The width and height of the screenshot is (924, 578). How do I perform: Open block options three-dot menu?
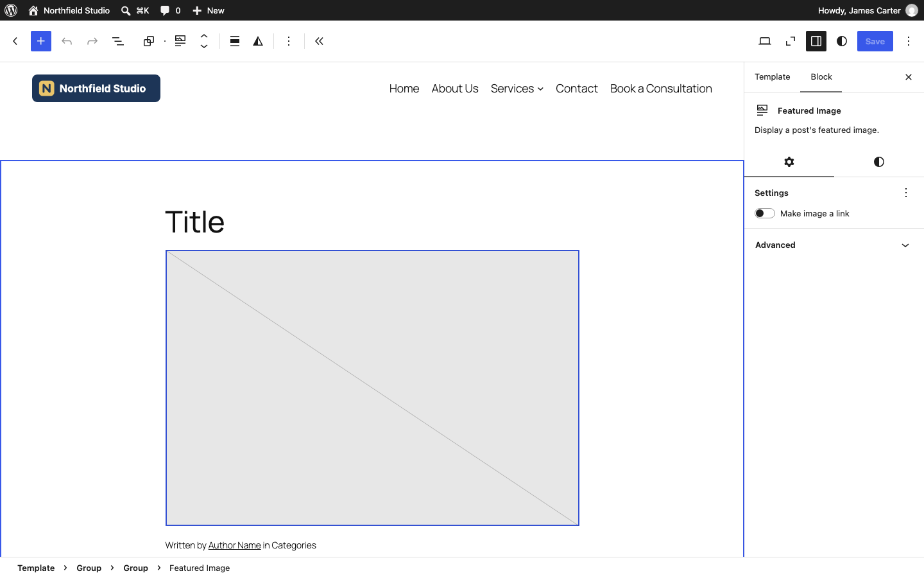pos(289,41)
